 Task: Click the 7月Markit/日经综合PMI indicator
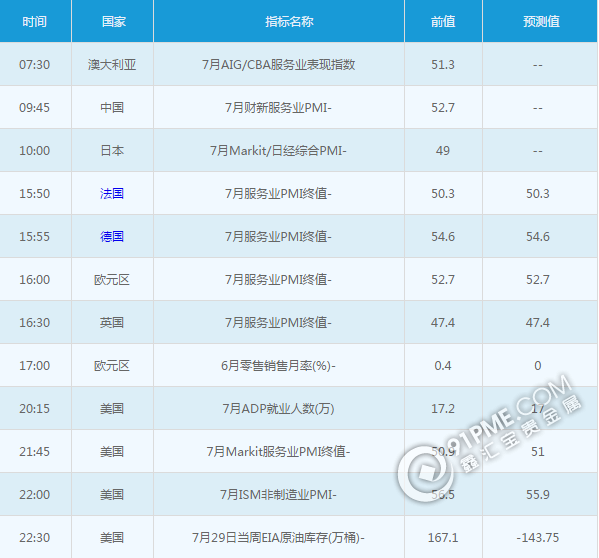(278, 151)
